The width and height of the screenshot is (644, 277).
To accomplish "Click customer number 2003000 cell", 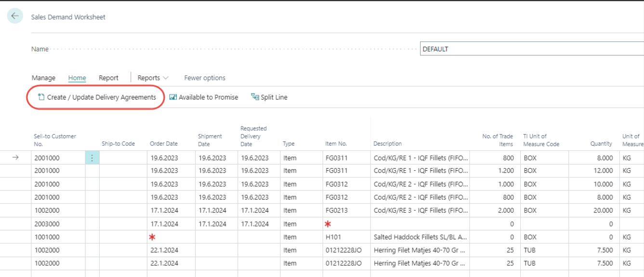I will [x=58, y=224].
